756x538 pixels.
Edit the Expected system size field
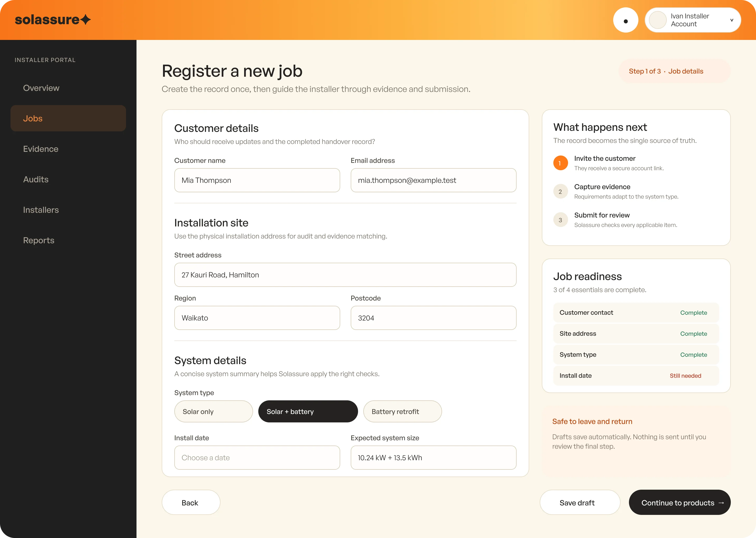[x=433, y=458]
